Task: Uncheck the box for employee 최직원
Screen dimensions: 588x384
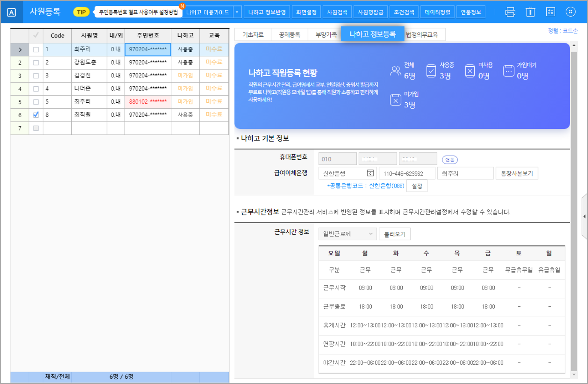Action: click(x=36, y=115)
